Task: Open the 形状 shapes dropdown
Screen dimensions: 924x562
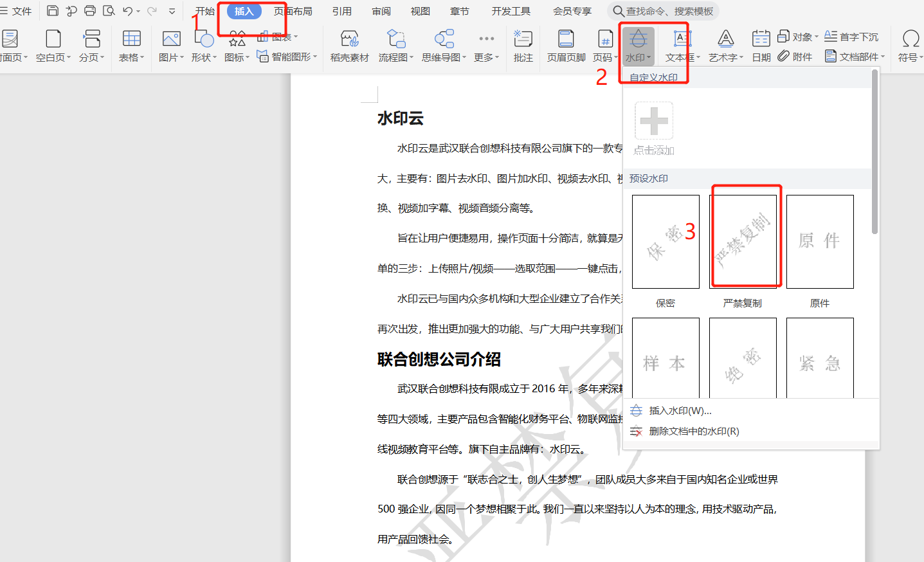Action: coord(204,46)
